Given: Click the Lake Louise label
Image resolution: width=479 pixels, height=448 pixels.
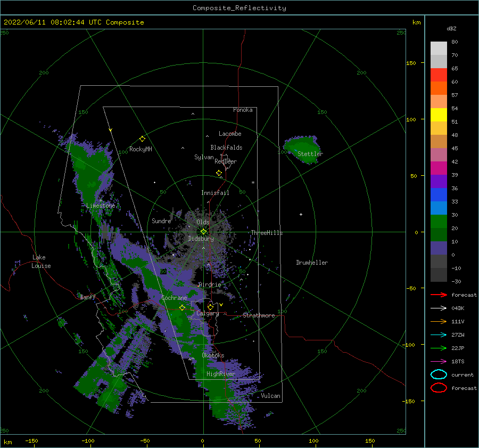Looking at the screenshot, I should (41, 262).
